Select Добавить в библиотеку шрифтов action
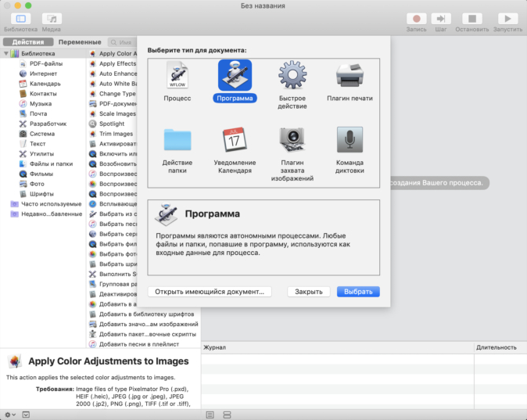Screen dimensions: 527x420 point(144,314)
